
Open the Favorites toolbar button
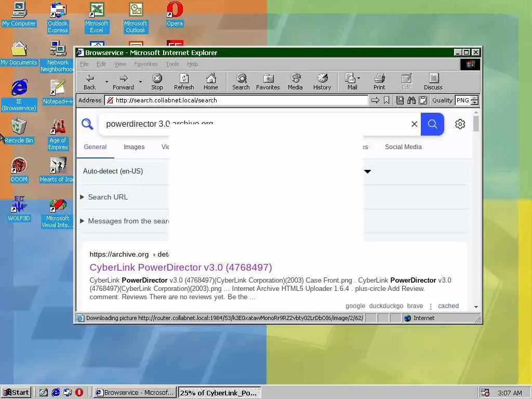pyautogui.click(x=268, y=82)
